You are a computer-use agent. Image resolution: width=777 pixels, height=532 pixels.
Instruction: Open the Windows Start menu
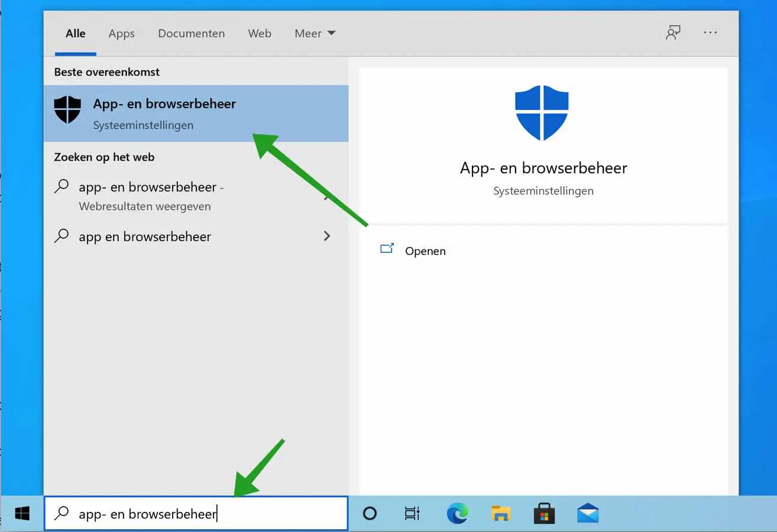(22, 514)
